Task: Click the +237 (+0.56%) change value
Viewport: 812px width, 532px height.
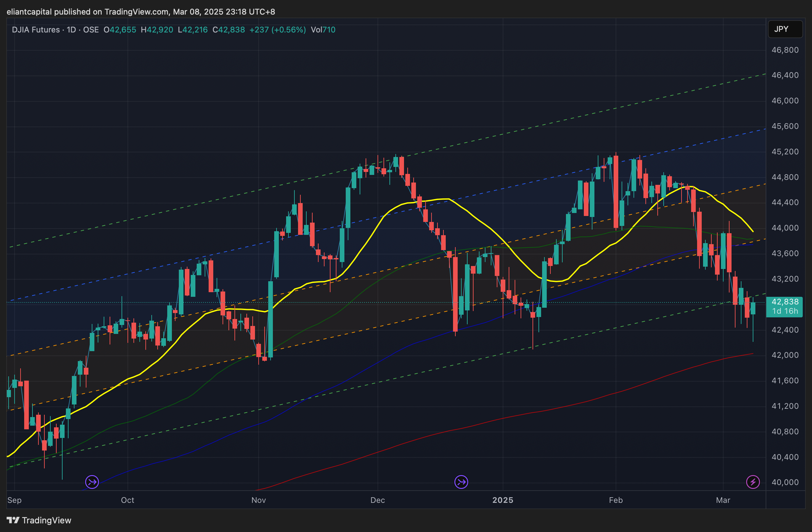Action: (278, 30)
